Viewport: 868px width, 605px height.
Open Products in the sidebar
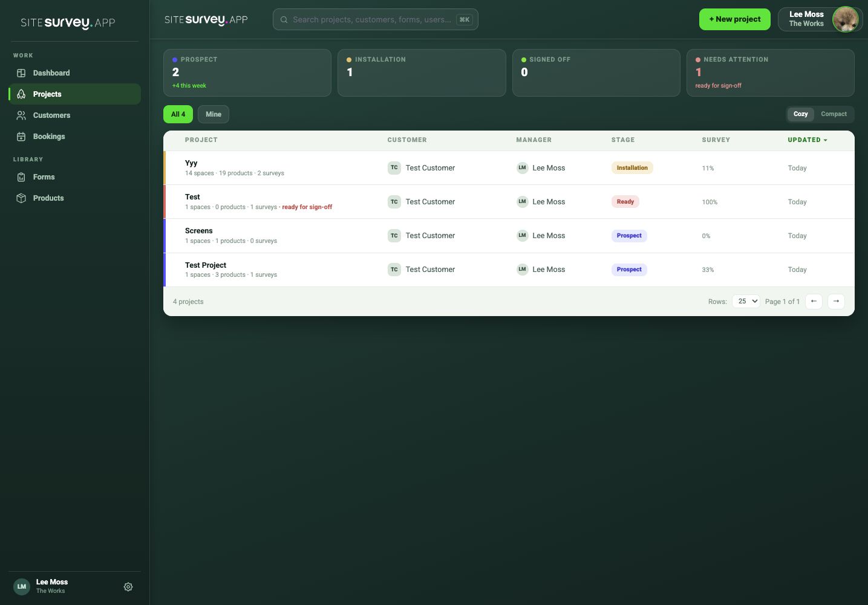click(x=74, y=198)
